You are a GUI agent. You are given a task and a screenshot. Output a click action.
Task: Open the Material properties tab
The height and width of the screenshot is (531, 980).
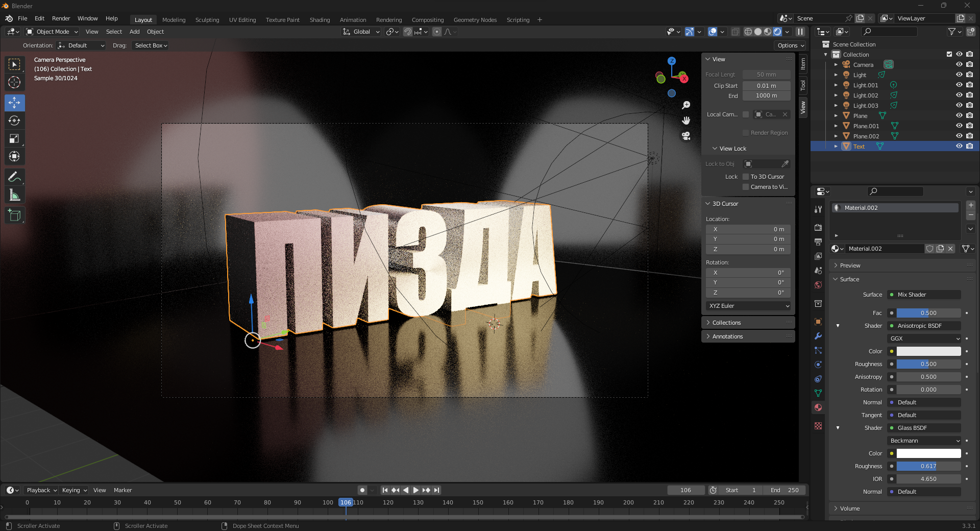[x=818, y=407]
